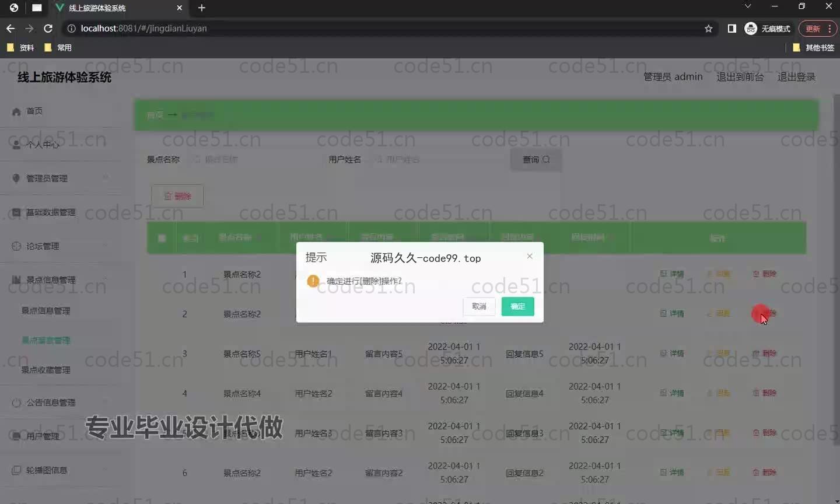The width and height of the screenshot is (840, 504).
Task: Click the 用户姓名3 cell in row 5
Action: [313, 433]
